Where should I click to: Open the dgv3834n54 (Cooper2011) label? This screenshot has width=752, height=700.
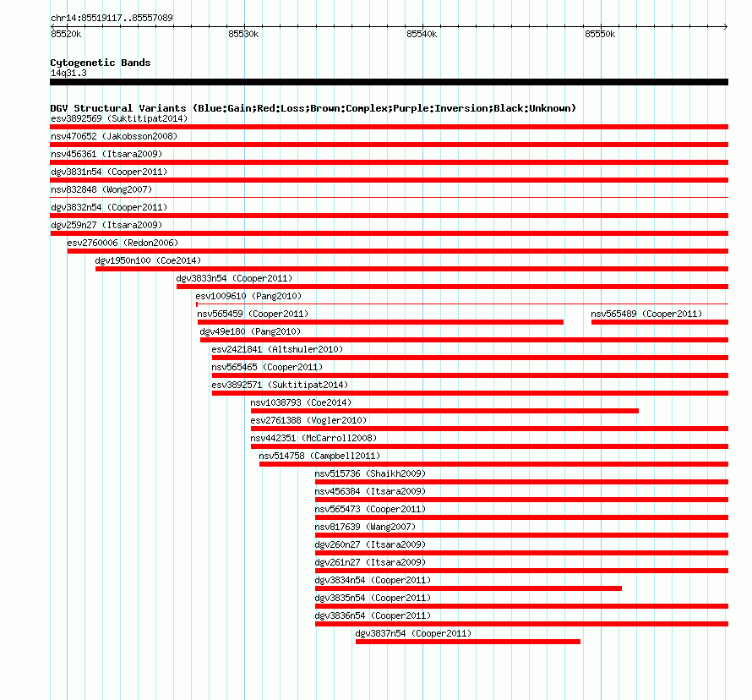click(373, 580)
